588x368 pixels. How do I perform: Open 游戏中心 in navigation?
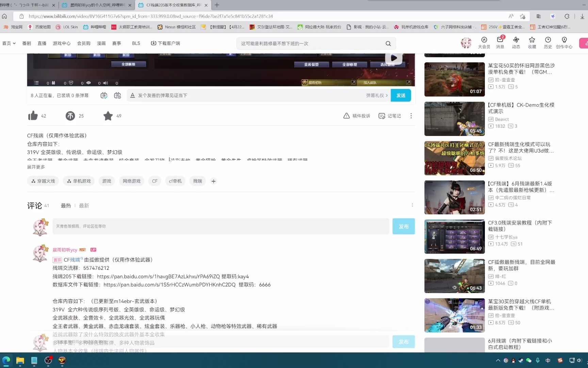point(62,43)
